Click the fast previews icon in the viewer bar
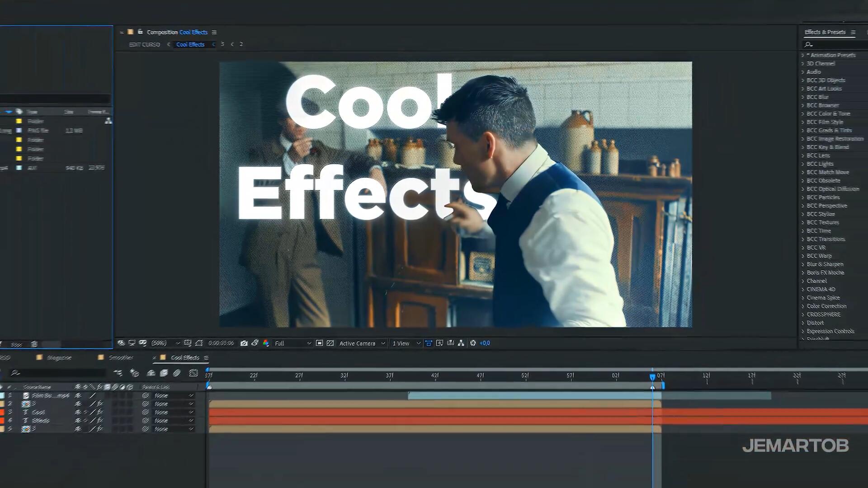Viewport: 868px width, 488px height. pyautogui.click(x=439, y=343)
